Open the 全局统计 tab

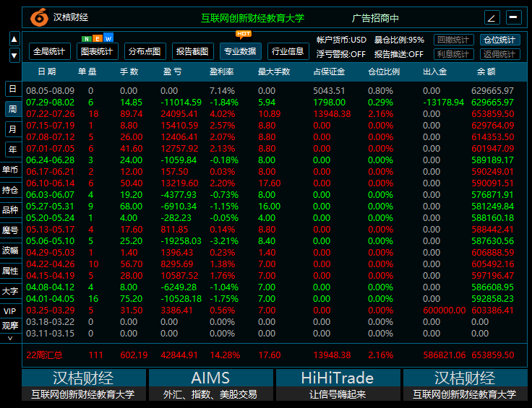click(50, 51)
